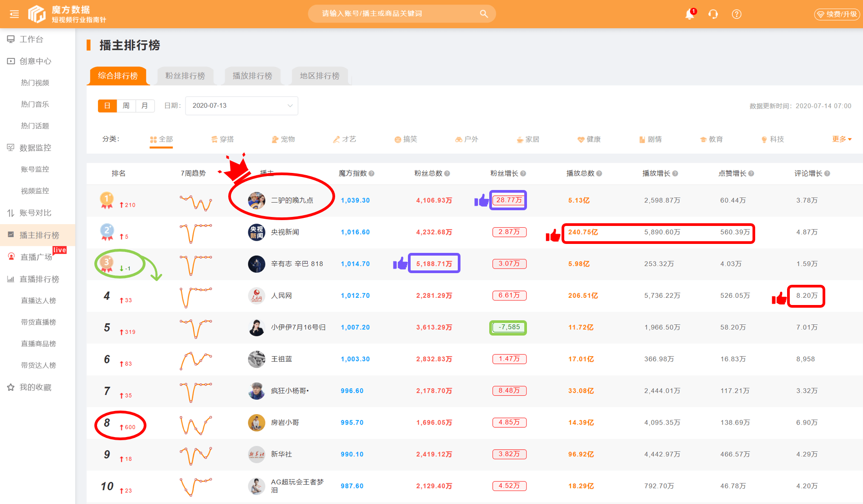Switch to 粉丝排行榜 tab
Viewport: 863px width, 504px height.
pyautogui.click(x=185, y=76)
